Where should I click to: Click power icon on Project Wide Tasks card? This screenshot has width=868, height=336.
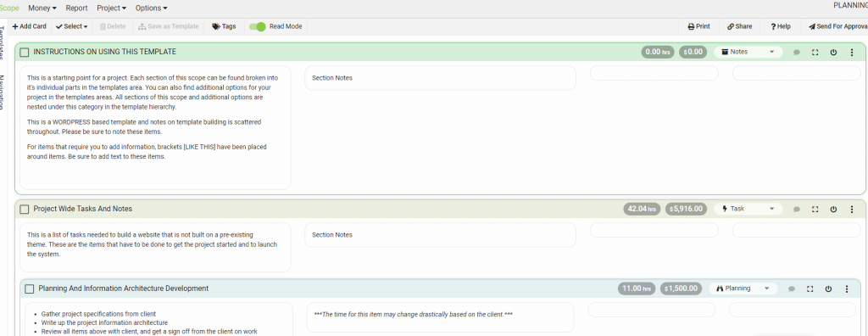click(833, 209)
